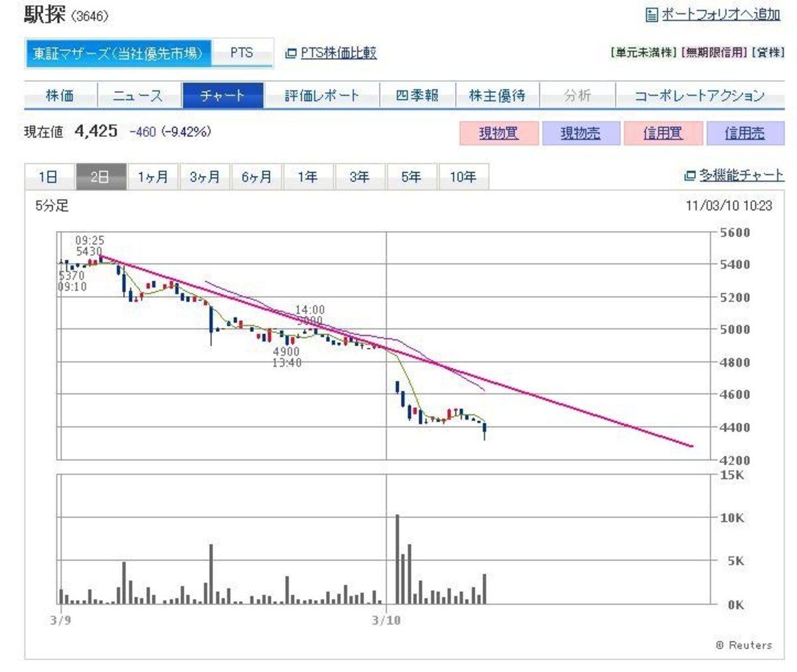
Task: Open PTS株価比較 link
Action: click(x=339, y=53)
